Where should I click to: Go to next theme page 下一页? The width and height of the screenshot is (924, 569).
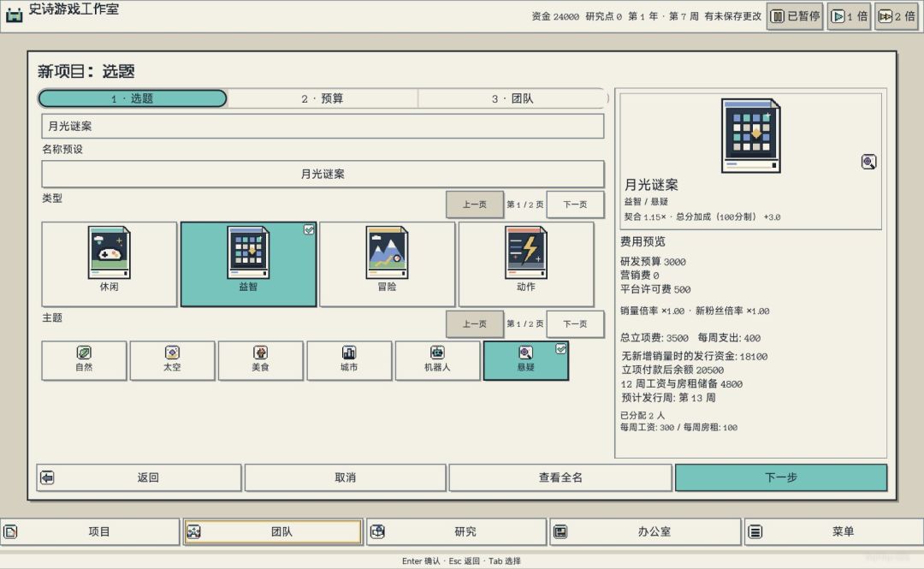point(575,323)
